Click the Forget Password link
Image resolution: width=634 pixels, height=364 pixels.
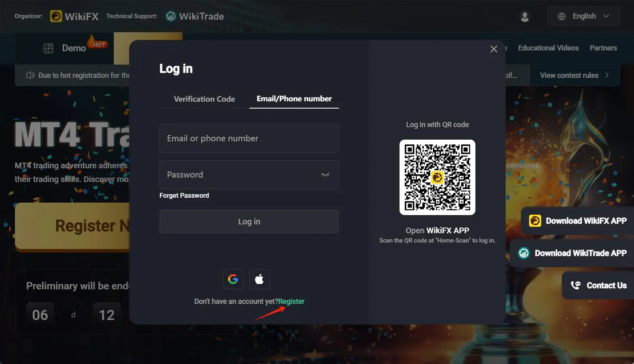tap(184, 195)
